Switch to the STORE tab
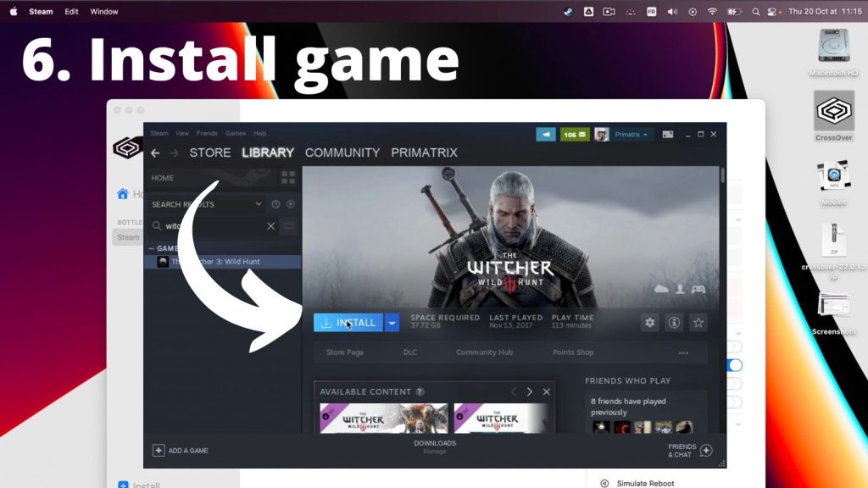The image size is (868, 488). (x=209, y=152)
